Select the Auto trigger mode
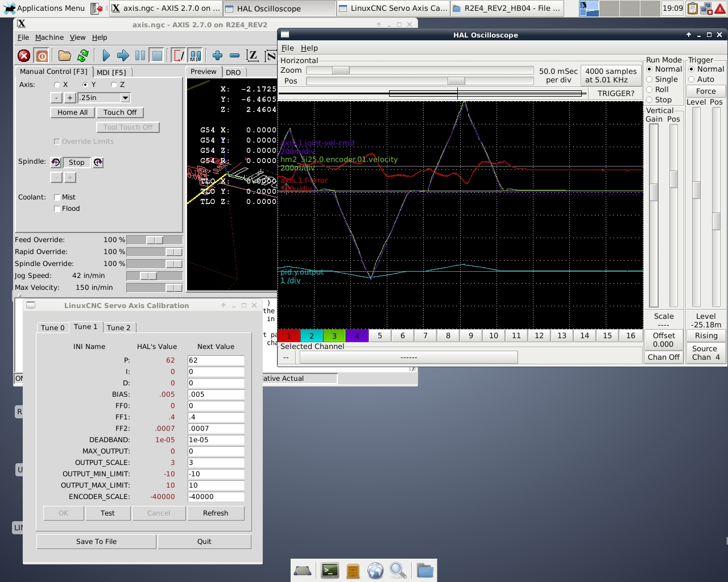Image resolution: width=728 pixels, height=582 pixels. pyautogui.click(x=692, y=80)
